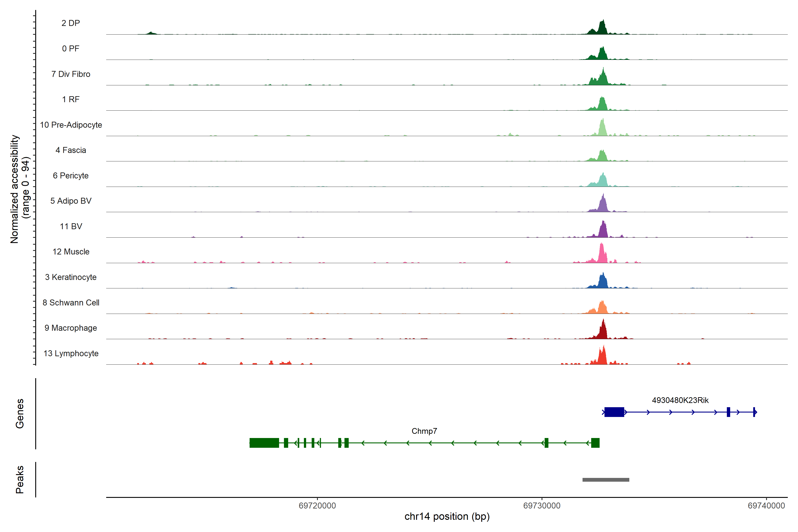Click the 2 DP track label
Viewport: 798px width, 532px height.
[x=70, y=23]
